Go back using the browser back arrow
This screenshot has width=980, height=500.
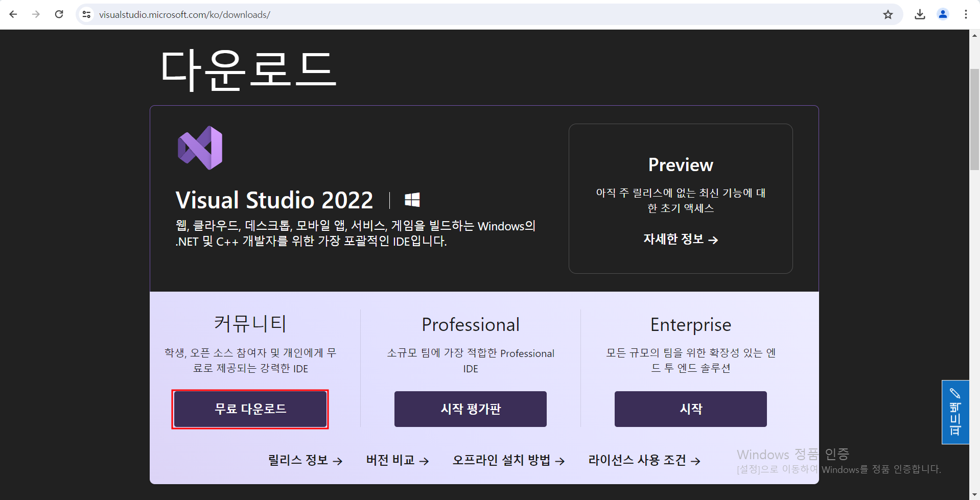pos(13,14)
